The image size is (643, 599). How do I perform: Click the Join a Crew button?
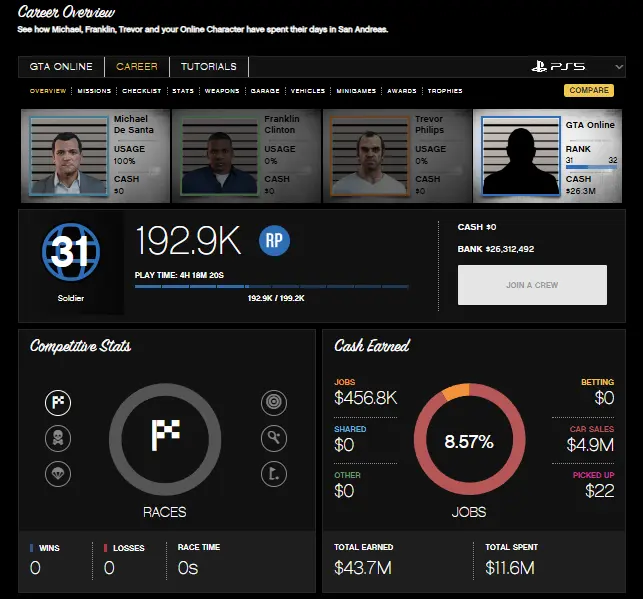tap(532, 285)
